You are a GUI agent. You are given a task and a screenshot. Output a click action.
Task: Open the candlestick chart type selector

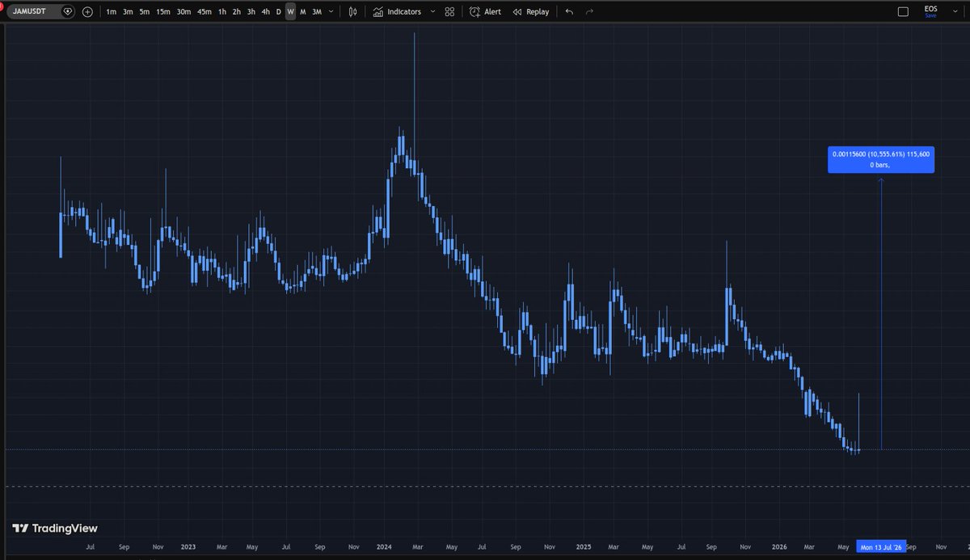[352, 12]
